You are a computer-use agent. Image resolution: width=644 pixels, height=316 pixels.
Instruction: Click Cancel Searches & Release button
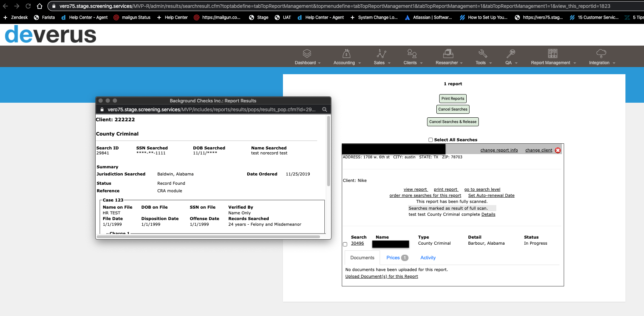[453, 122]
